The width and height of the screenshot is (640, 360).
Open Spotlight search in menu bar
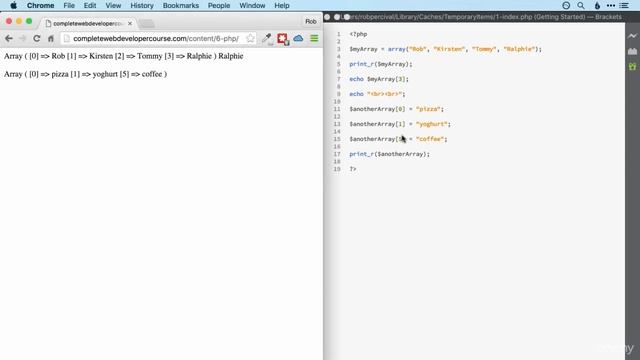click(x=581, y=5)
